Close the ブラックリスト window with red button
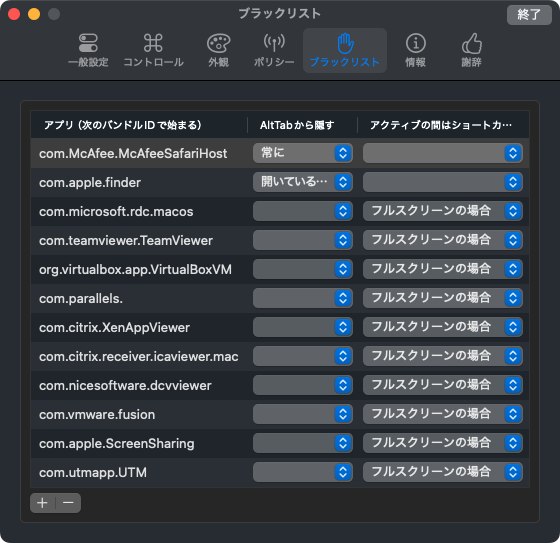Image resolution: width=560 pixels, height=543 pixels. [14, 14]
